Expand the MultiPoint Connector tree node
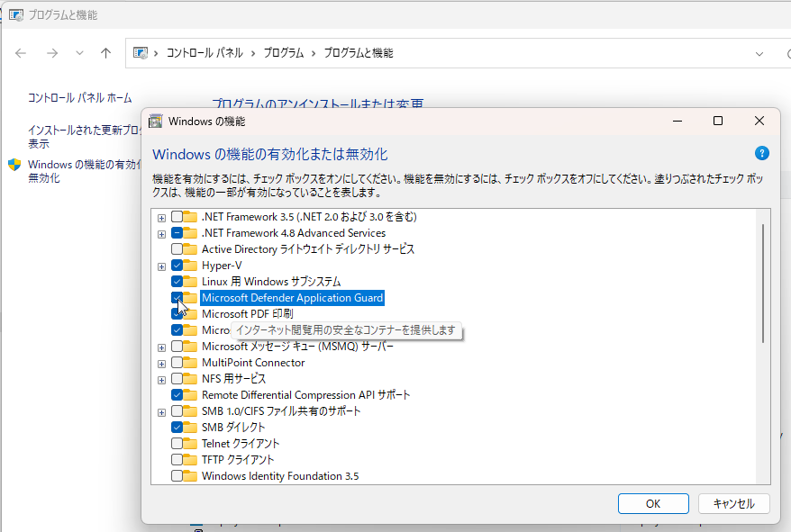This screenshot has height=532, width=791. point(161,363)
